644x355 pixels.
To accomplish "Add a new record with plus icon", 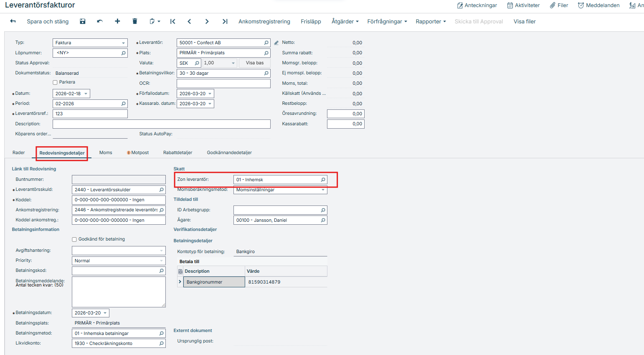I will (x=117, y=21).
